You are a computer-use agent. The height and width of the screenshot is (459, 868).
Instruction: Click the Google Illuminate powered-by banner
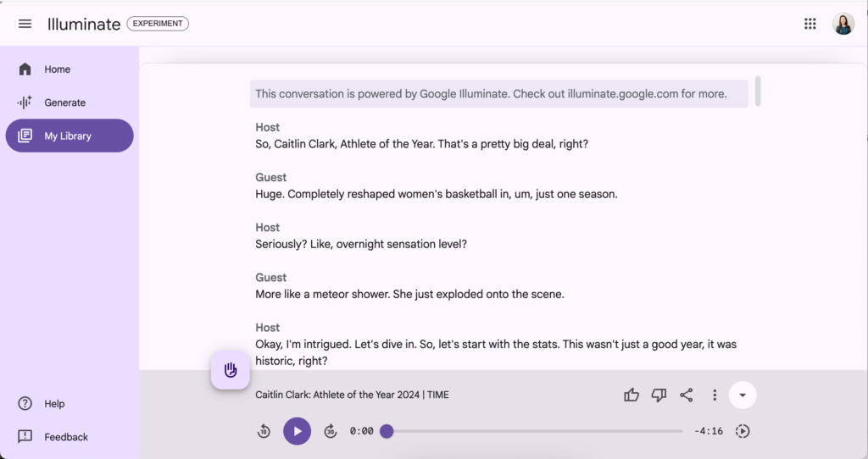coord(498,94)
